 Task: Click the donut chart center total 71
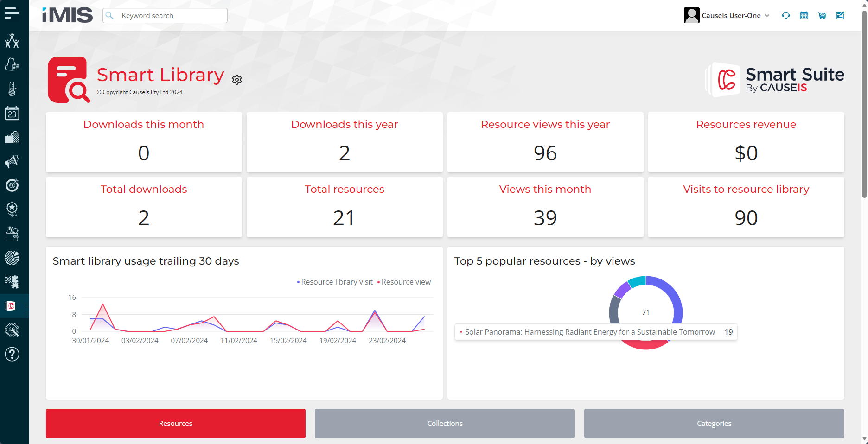coord(645,312)
